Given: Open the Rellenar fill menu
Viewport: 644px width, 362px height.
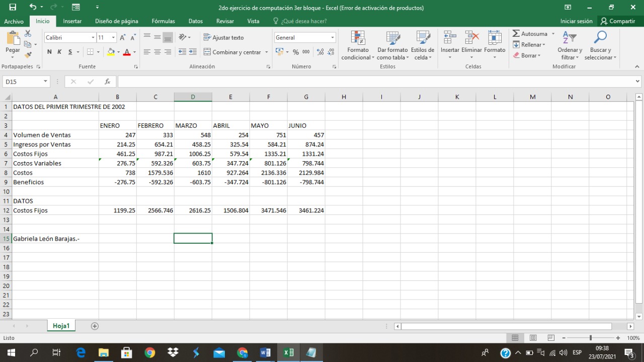Looking at the screenshot, I should (x=529, y=45).
